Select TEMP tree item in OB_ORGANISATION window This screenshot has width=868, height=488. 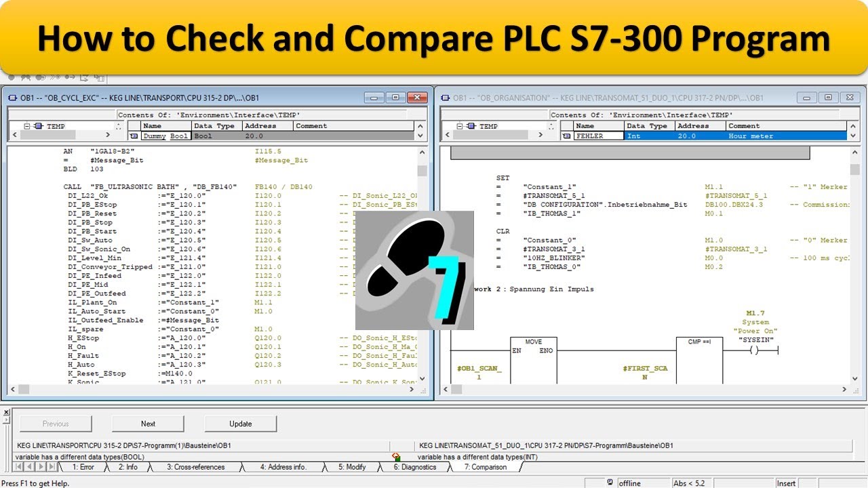tap(488, 126)
